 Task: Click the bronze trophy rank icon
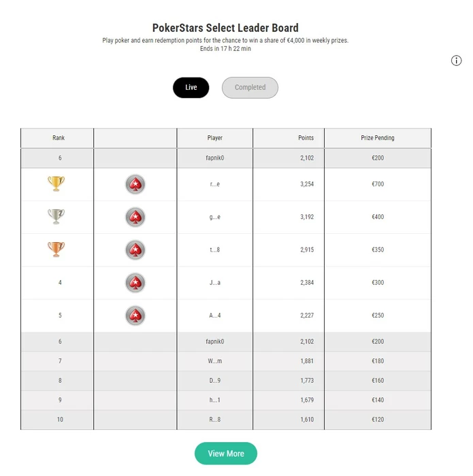pyautogui.click(x=56, y=250)
